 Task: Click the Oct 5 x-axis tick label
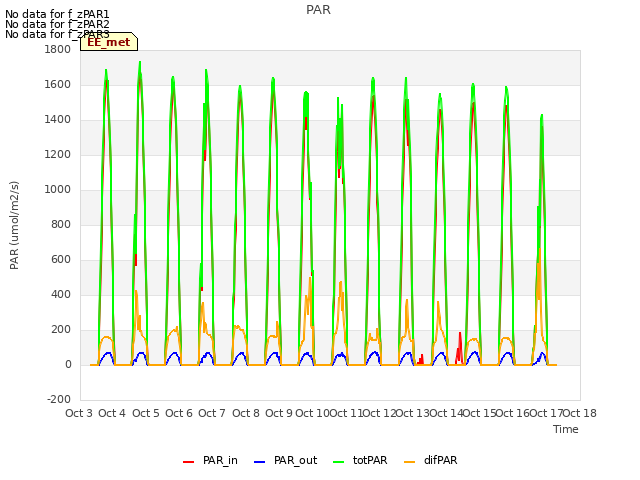(146, 413)
